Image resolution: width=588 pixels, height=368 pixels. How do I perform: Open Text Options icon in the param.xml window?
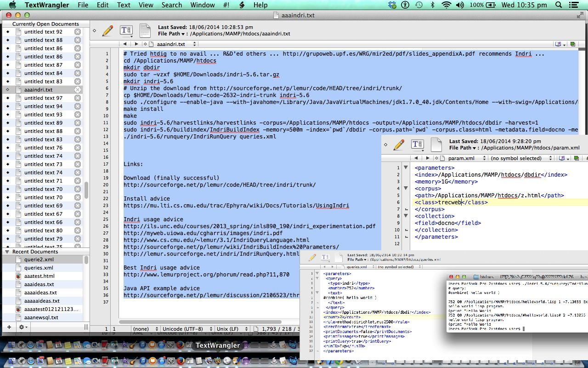(x=417, y=145)
